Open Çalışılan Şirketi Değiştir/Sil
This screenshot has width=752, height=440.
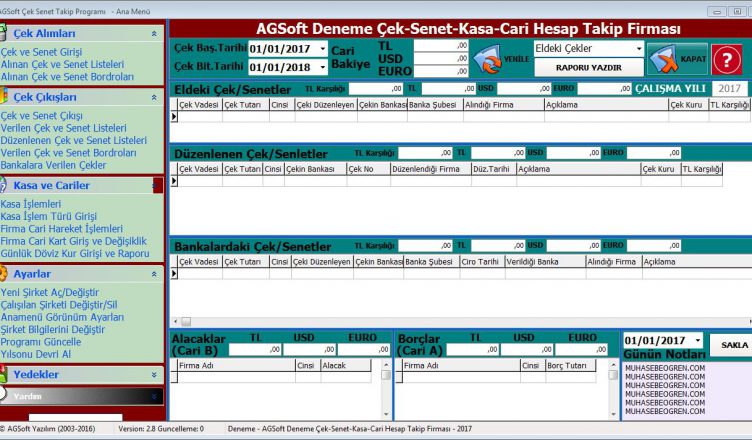click(x=59, y=305)
